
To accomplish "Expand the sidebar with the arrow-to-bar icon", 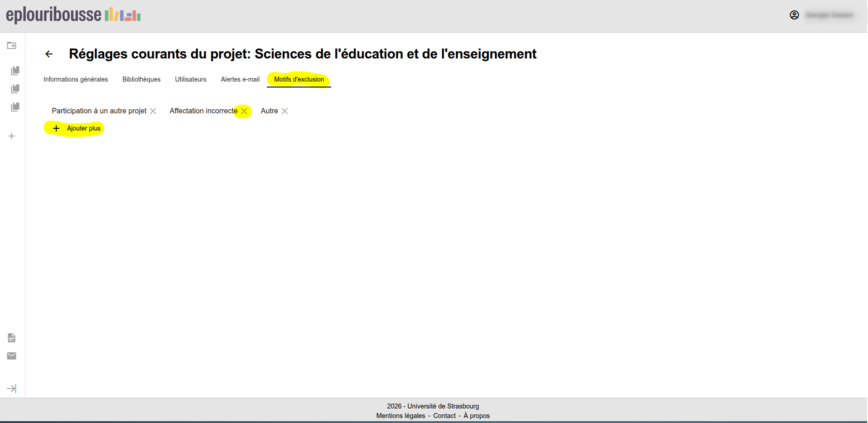I will point(12,389).
